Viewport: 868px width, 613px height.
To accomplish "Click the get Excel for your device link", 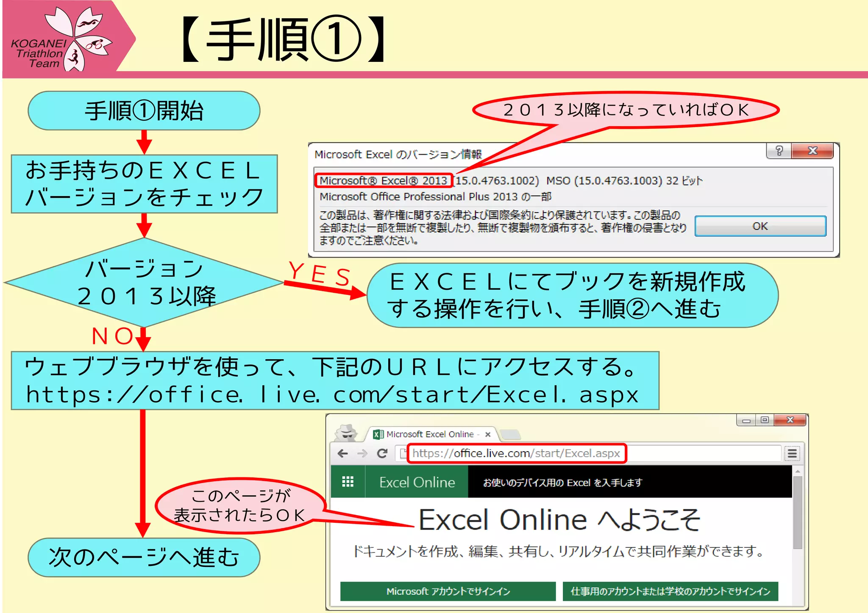I will pyautogui.click(x=562, y=483).
